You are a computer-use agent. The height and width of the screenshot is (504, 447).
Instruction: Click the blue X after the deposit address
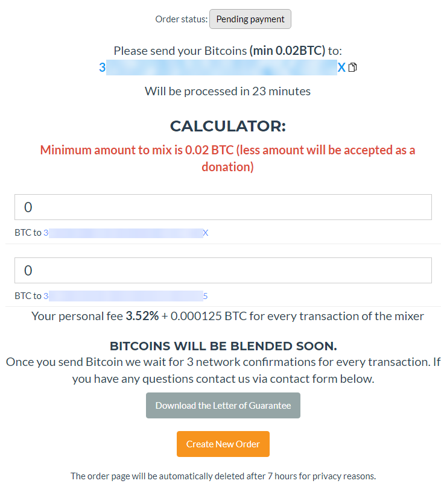pos(342,67)
